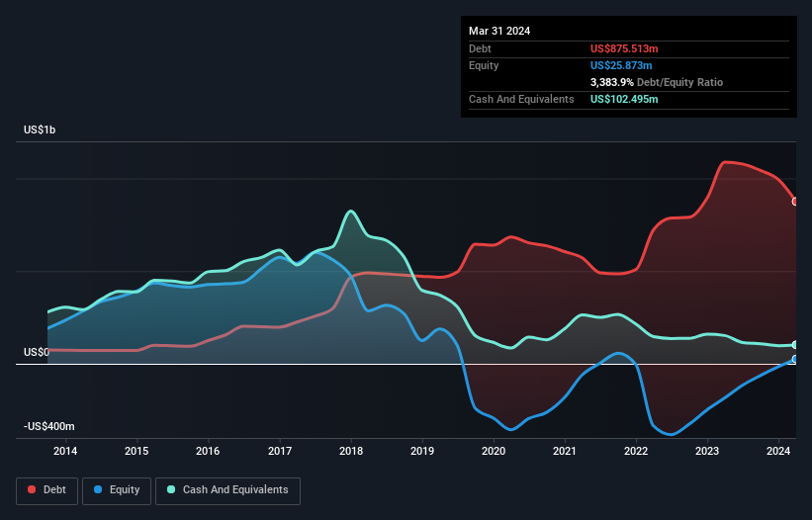The image size is (812, 520).
Task: Click the US$25.873m equity value
Action: 621,65
